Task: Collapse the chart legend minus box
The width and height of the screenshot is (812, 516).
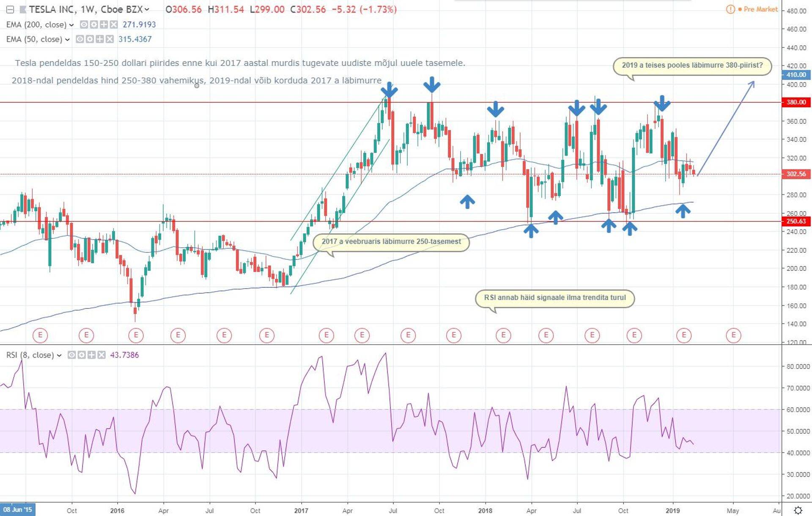Action: 10,9
